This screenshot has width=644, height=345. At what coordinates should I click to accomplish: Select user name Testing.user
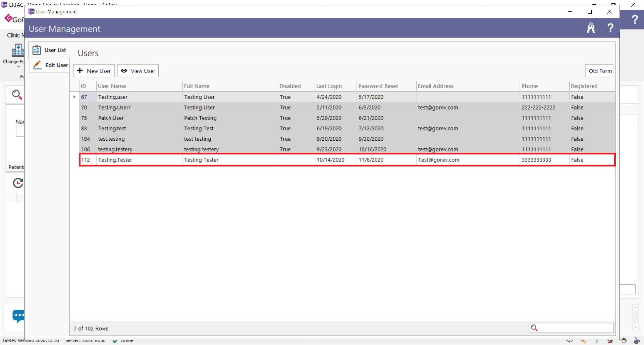tap(113, 97)
